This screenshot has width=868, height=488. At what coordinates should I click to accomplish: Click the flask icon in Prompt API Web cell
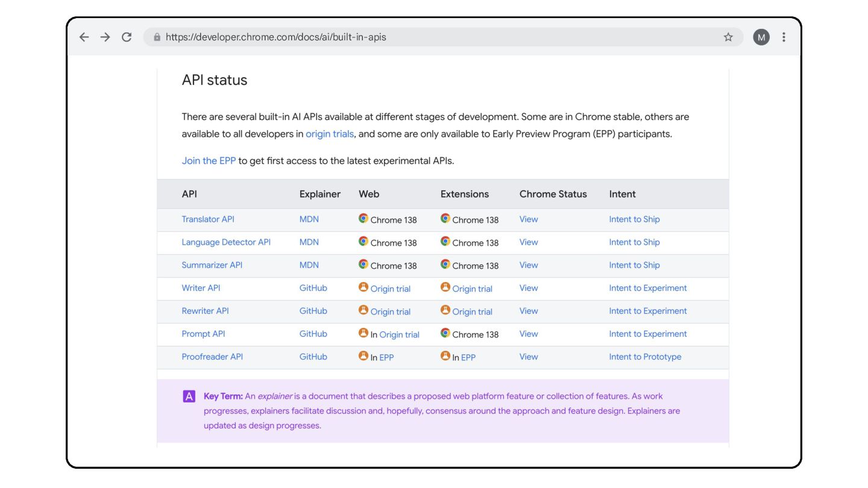363,333
